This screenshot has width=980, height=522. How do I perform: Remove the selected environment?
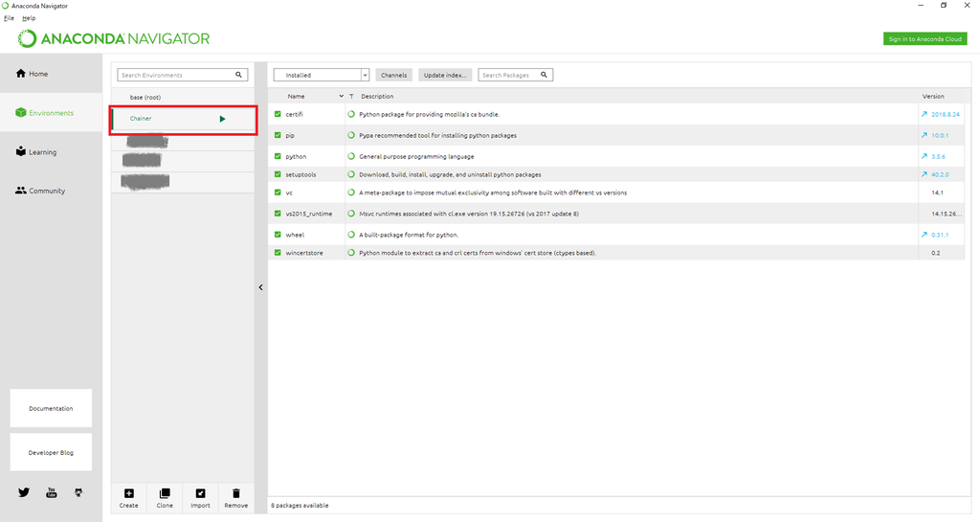click(x=235, y=498)
